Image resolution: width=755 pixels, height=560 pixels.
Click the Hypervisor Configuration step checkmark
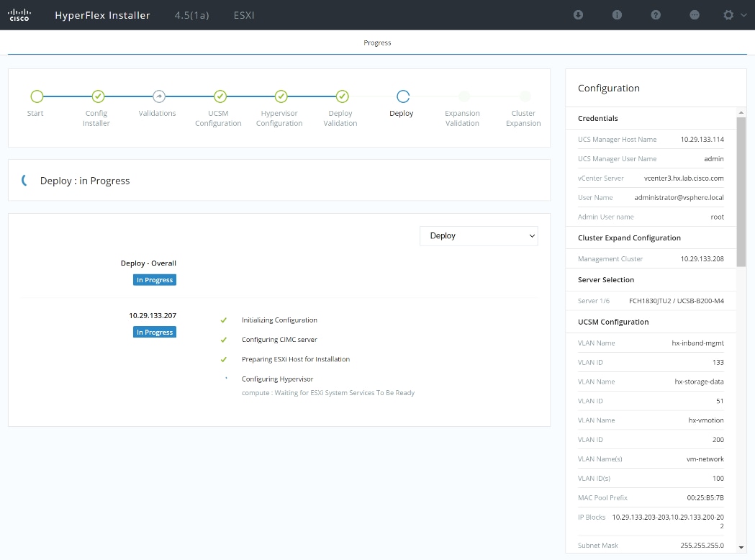(x=281, y=96)
